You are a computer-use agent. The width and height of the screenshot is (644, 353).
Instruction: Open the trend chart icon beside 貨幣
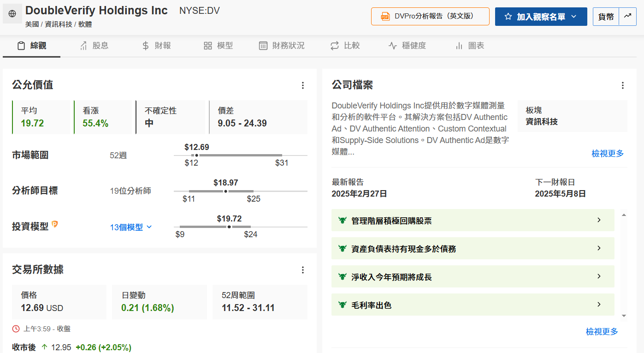point(627,16)
